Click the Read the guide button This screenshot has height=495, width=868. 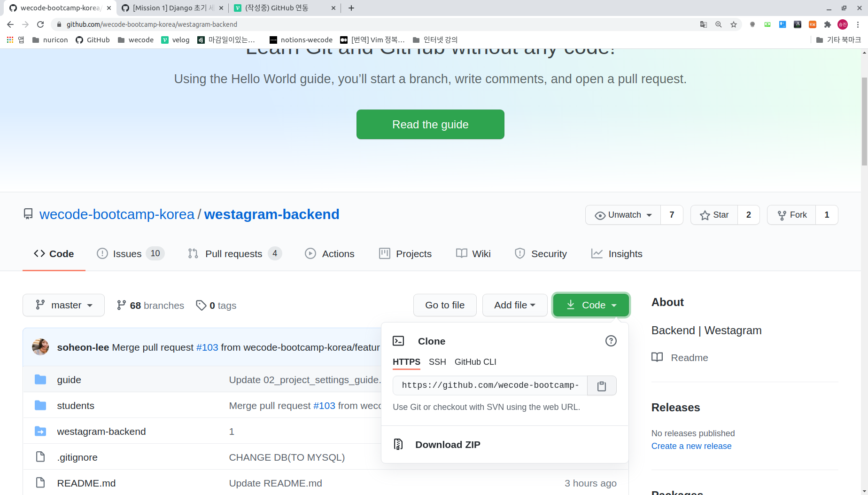(x=430, y=125)
